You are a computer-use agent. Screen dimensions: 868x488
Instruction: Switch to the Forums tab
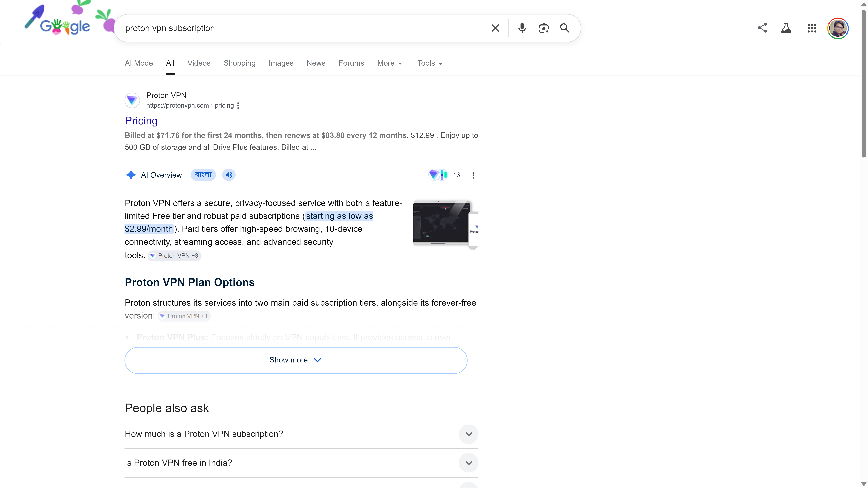(x=351, y=63)
